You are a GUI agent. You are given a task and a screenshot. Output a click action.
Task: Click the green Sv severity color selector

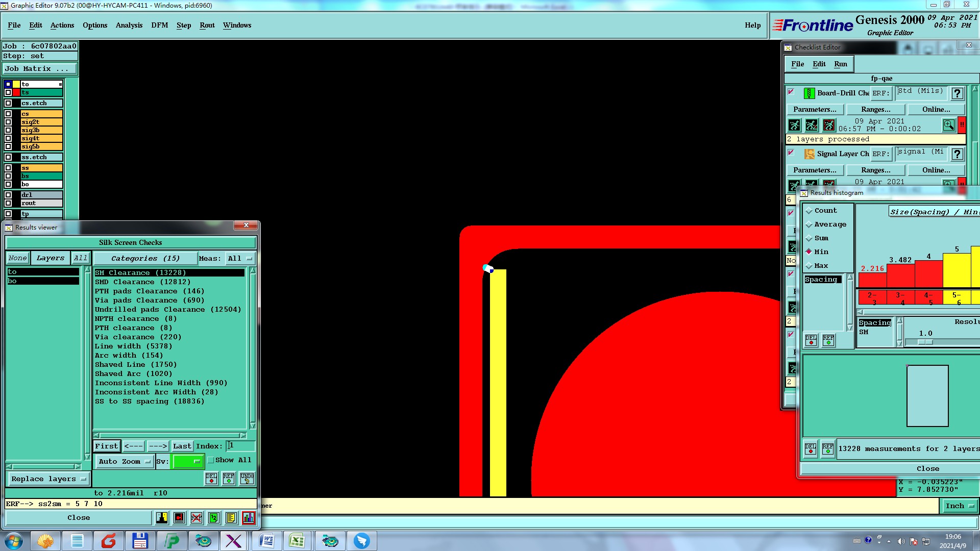pos(188,462)
